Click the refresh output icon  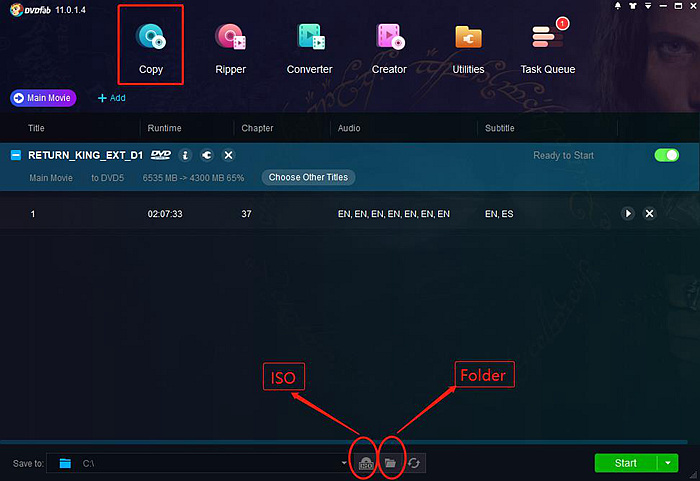pyautogui.click(x=414, y=463)
